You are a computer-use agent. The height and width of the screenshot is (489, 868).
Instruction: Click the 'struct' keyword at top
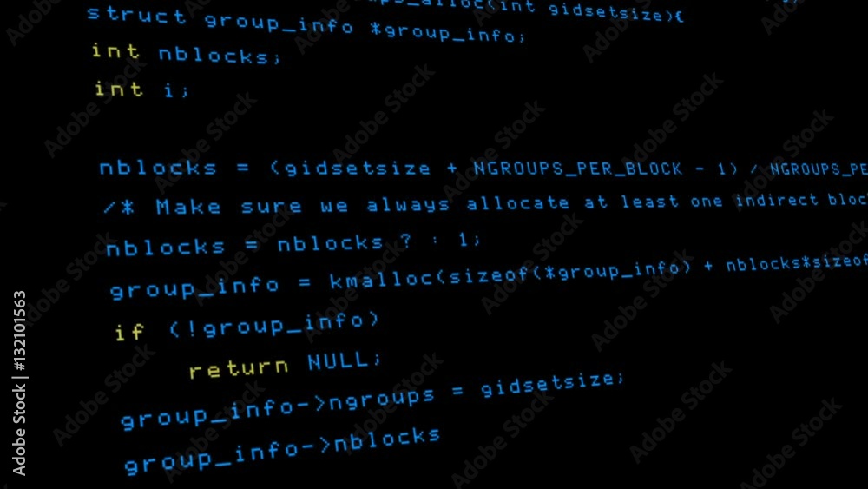click(x=137, y=15)
